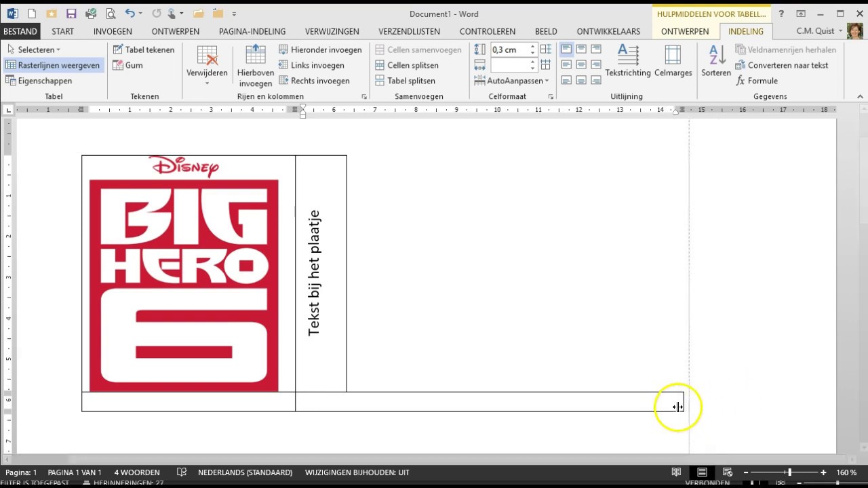
Task: Collapse the ribbon with chevron
Action: [x=859, y=97]
